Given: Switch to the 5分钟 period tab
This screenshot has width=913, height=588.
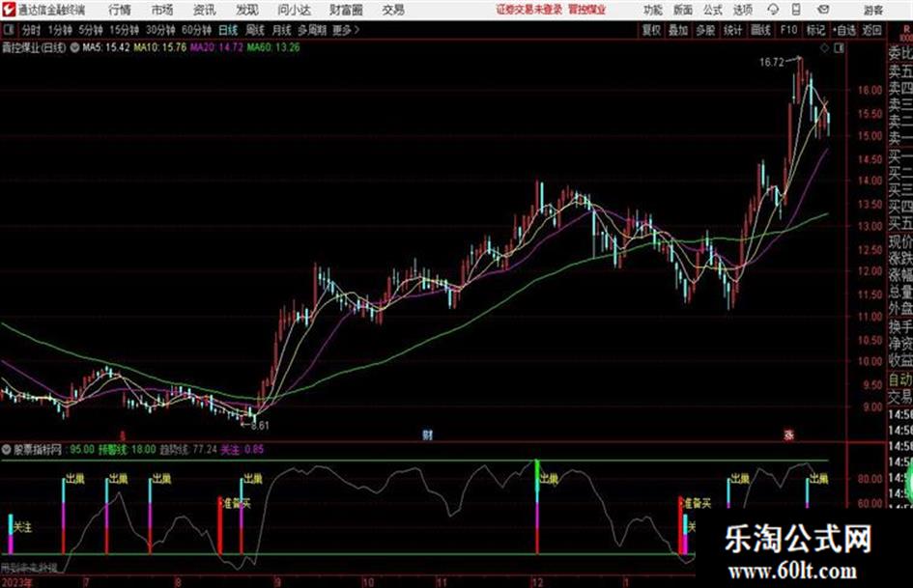Looking at the screenshot, I should tap(91, 30).
